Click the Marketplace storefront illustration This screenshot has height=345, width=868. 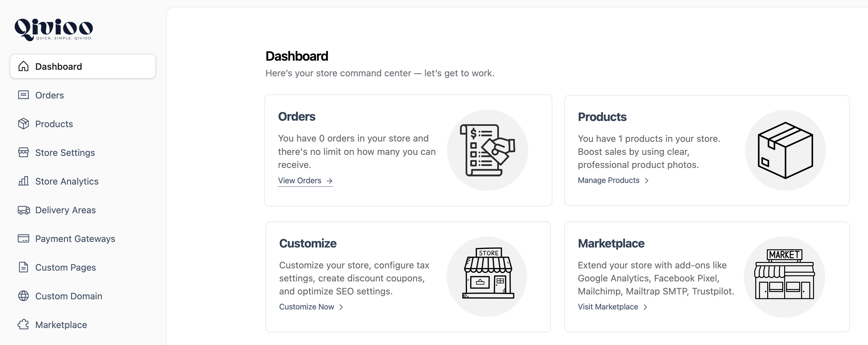[x=785, y=276]
